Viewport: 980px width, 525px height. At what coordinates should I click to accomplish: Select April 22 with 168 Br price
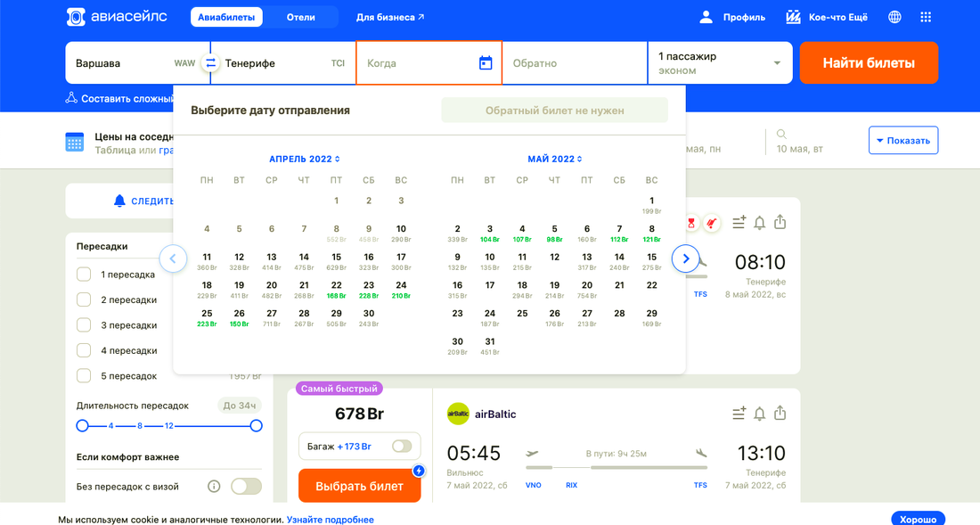pyautogui.click(x=336, y=290)
